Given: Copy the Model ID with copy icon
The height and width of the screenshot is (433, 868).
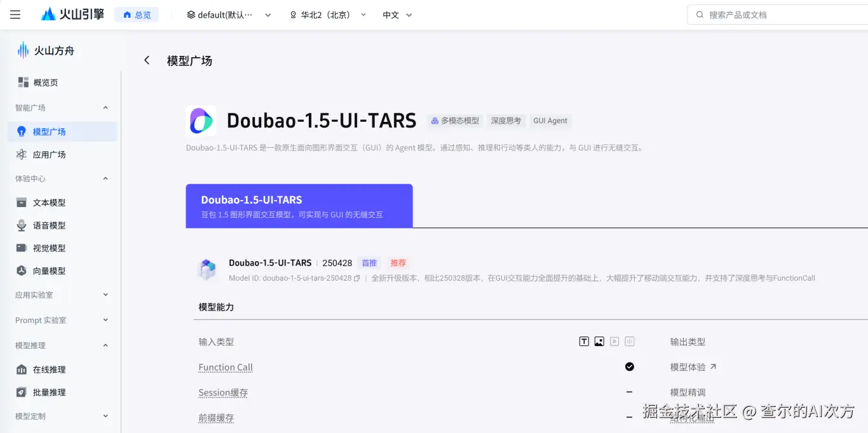Looking at the screenshot, I should [357, 278].
